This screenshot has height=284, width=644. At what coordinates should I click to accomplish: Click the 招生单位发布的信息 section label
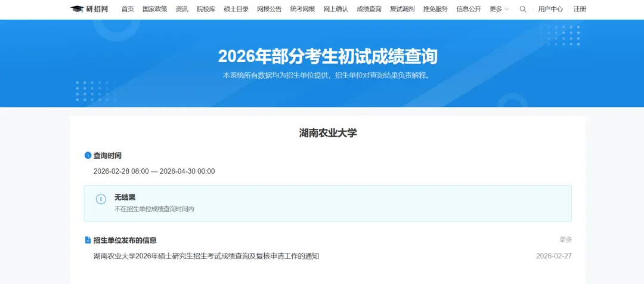pyautogui.click(x=125, y=240)
